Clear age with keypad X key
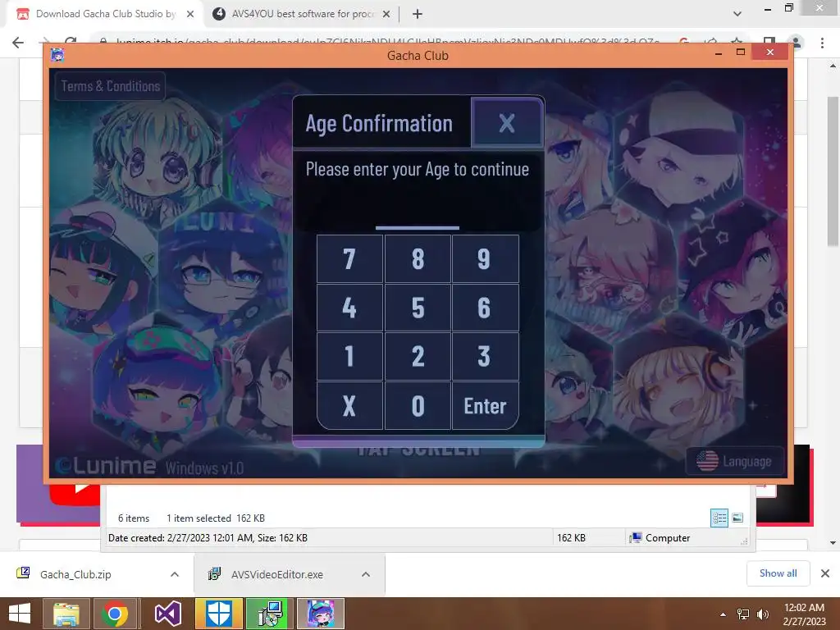840x630 pixels. pyautogui.click(x=349, y=405)
